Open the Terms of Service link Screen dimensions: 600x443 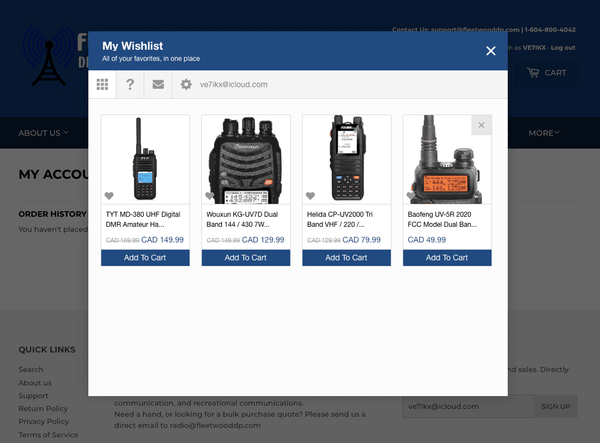[x=48, y=435]
